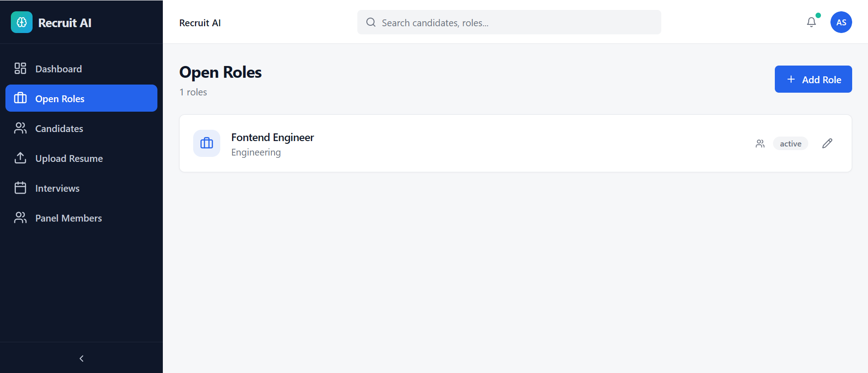Click the Panel Members people icon
This screenshot has height=373, width=868.
(20, 218)
